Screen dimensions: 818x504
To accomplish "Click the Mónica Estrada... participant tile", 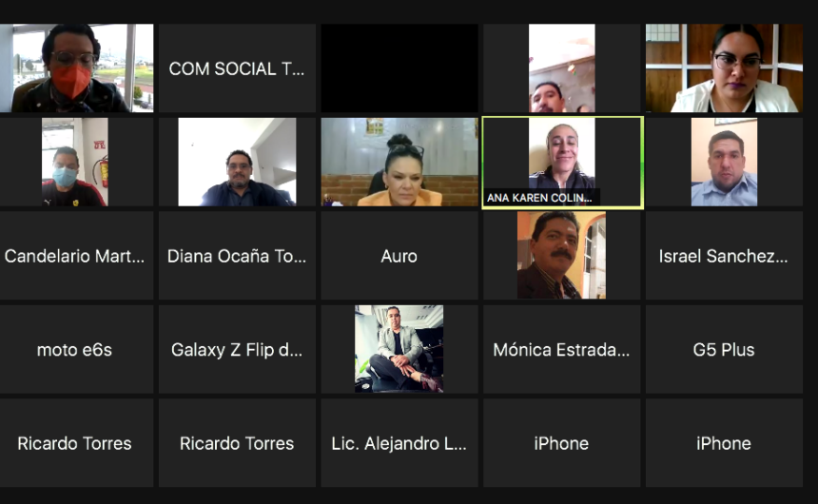I will pyautogui.click(x=561, y=350).
